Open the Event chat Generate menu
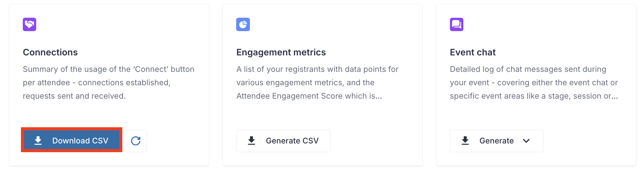Image resolution: width=644 pixels, height=173 pixels. tap(497, 141)
